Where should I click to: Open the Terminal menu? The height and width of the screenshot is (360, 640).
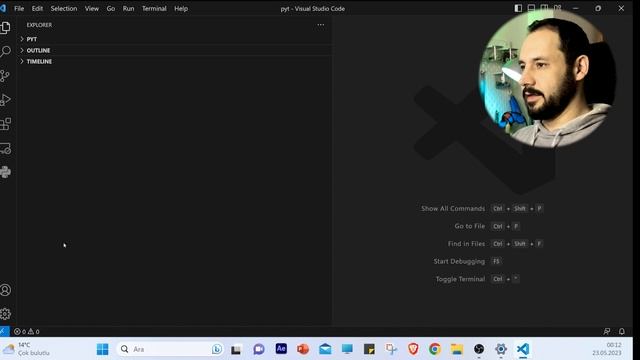154,9
